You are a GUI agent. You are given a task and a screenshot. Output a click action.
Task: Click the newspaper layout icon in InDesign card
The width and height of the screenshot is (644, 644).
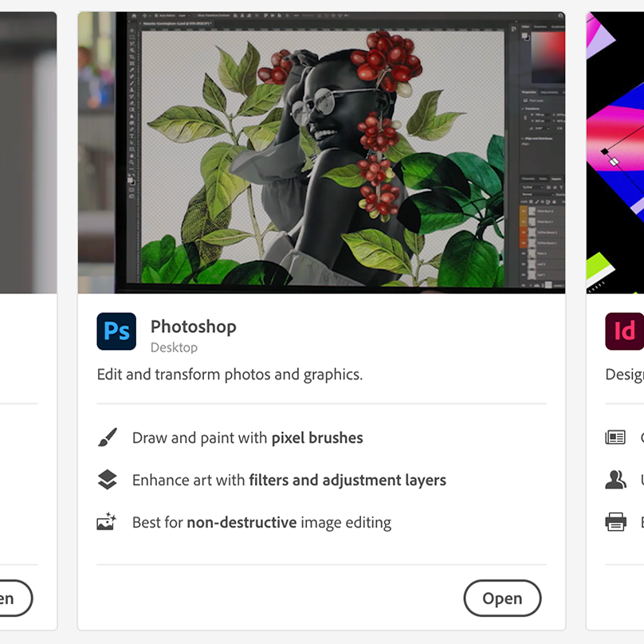pos(615,438)
